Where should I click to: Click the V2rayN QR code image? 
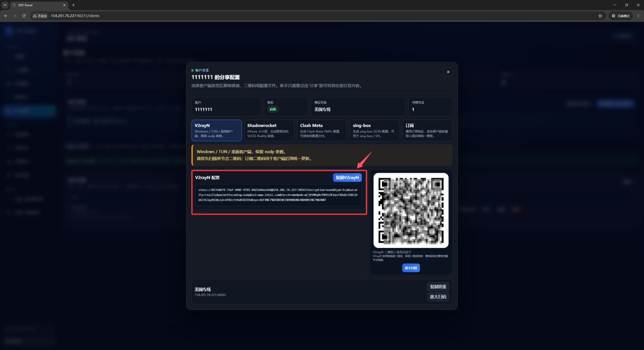[x=411, y=210]
